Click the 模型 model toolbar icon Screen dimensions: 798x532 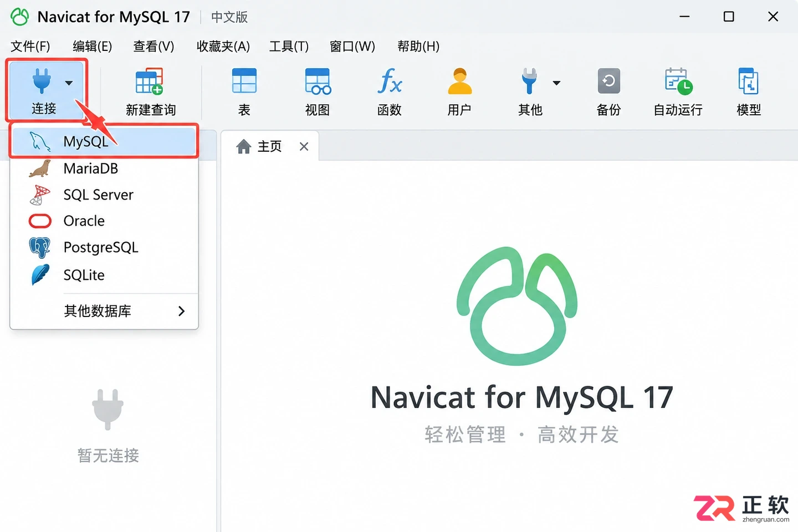click(749, 81)
